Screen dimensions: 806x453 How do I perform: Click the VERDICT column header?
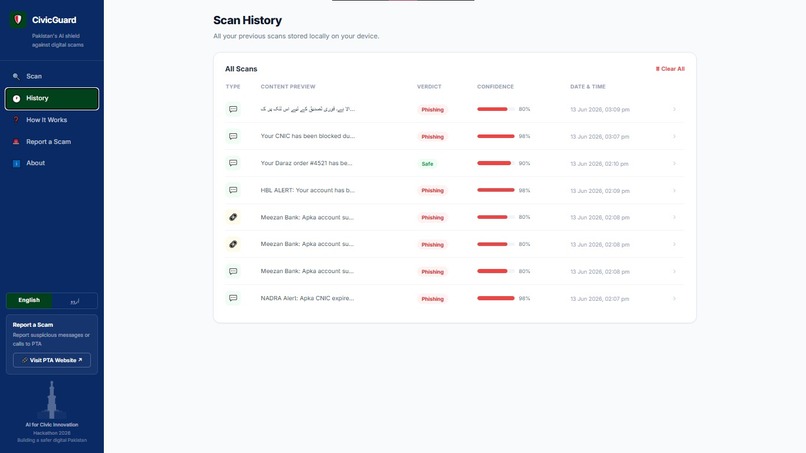429,86
